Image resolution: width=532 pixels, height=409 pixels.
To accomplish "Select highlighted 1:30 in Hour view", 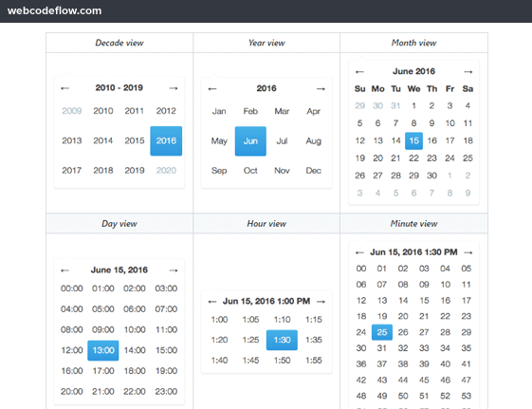I will coord(282,340).
